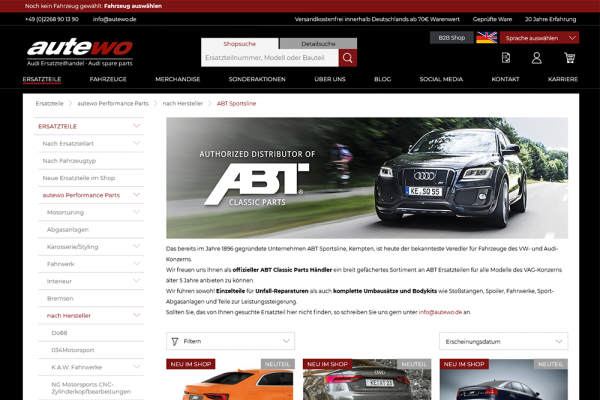Select Nach Fahrzeugtyp in sidebar
The height and width of the screenshot is (400, 600).
tap(69, 161)
